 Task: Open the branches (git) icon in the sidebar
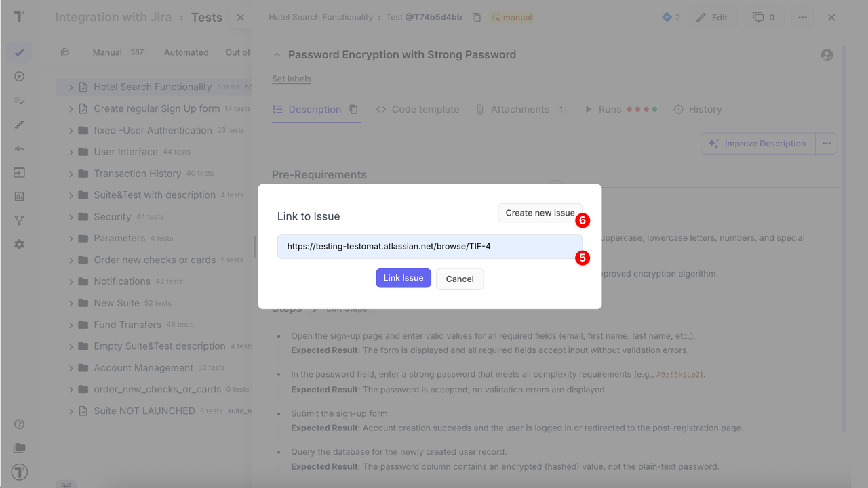pos(19,220)
